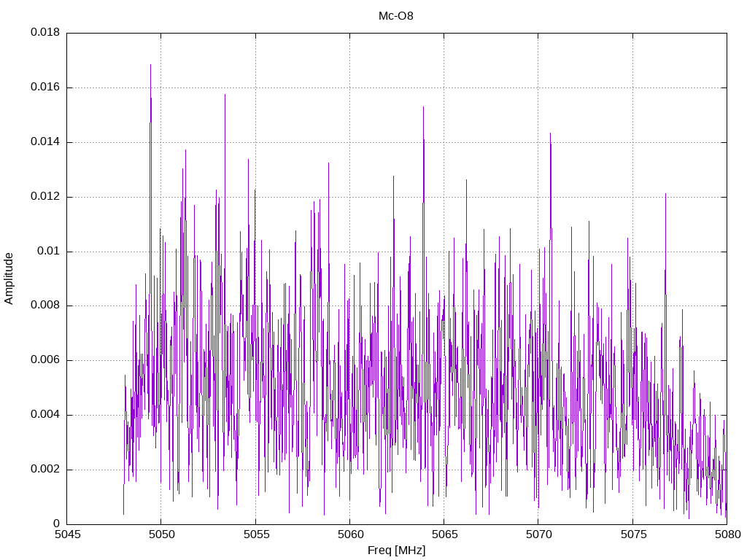Viewport: 747px width, 560px height.
Task: Click the y-axis tick value 0.016
Action: [x=45, y=87]
